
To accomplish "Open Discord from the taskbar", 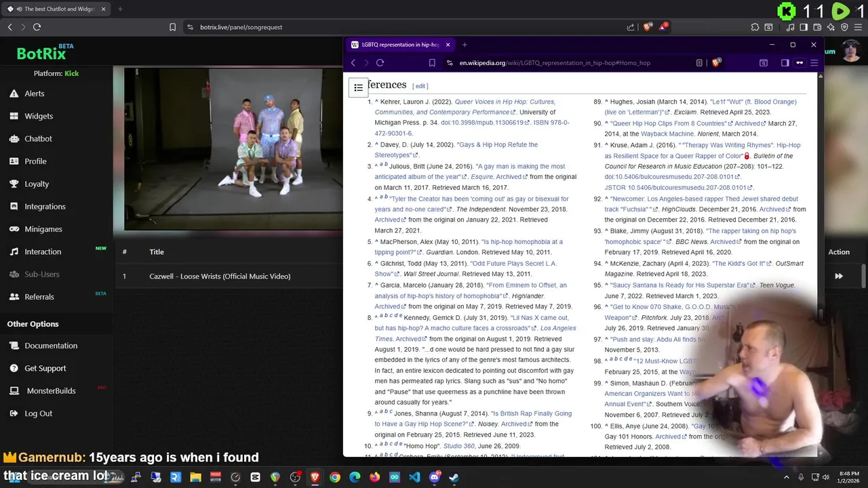I will coord(435,477).
